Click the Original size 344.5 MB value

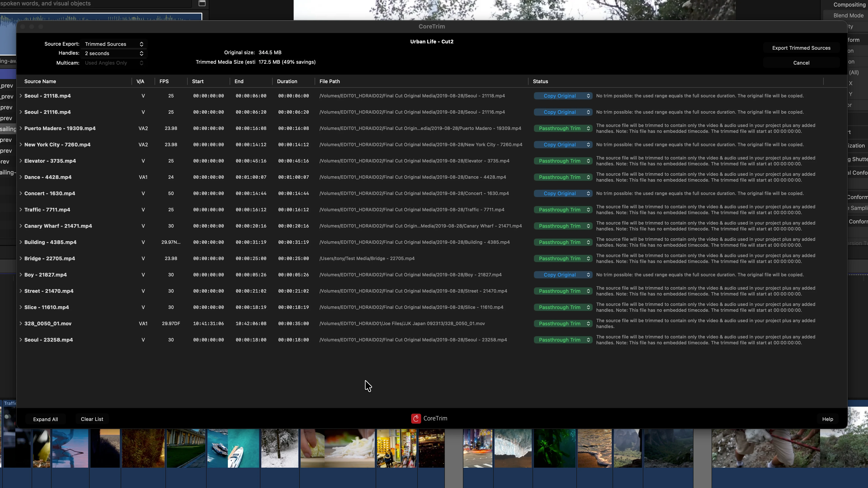tap(270, 53)
